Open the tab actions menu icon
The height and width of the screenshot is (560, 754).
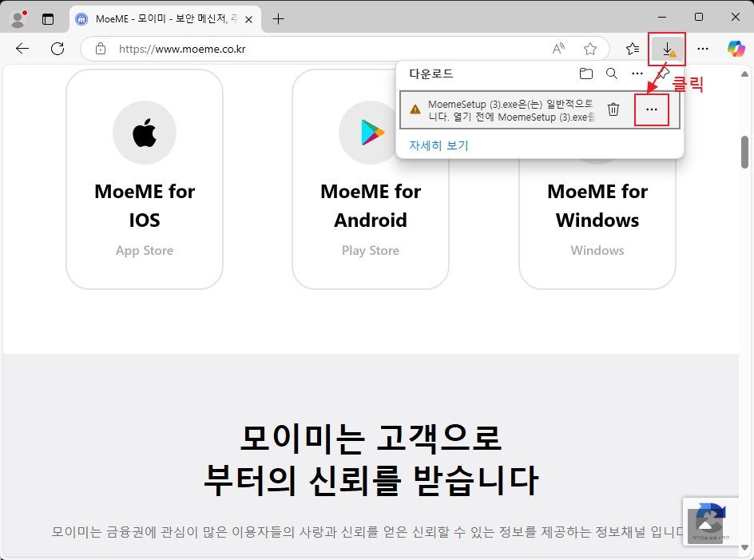[x=48, y=19]
